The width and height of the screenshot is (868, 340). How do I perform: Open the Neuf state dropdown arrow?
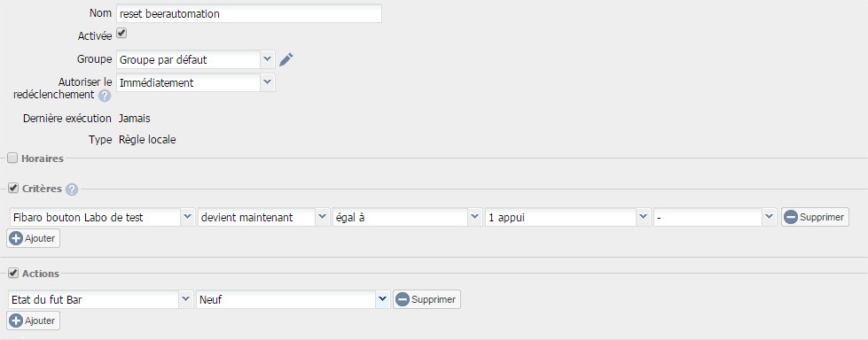[382, 299]
